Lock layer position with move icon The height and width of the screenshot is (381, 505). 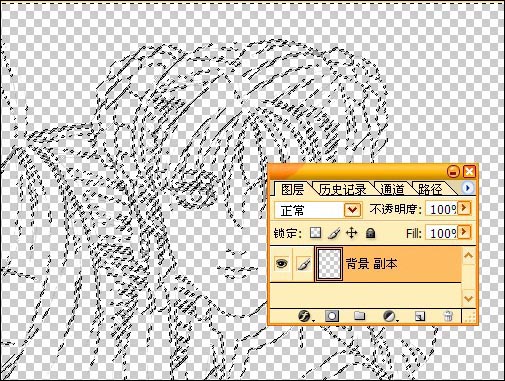click(352, 233)
